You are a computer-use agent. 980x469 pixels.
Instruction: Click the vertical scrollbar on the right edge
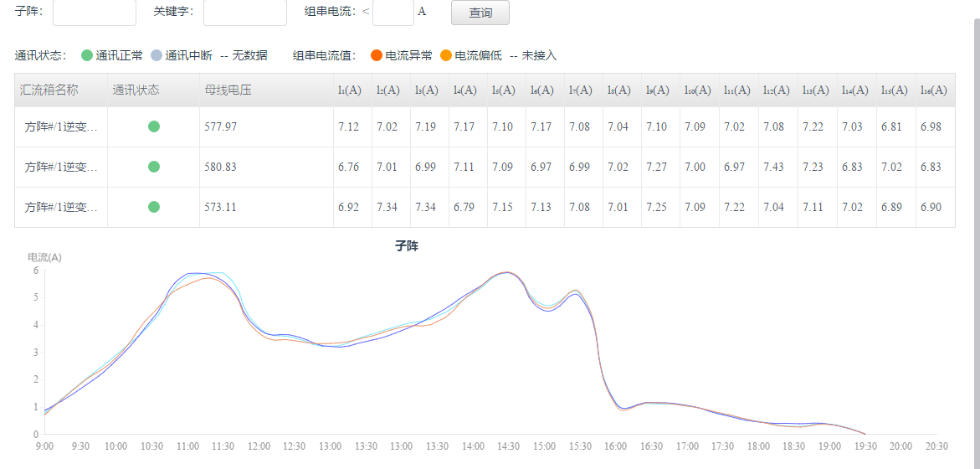[975, 234]
